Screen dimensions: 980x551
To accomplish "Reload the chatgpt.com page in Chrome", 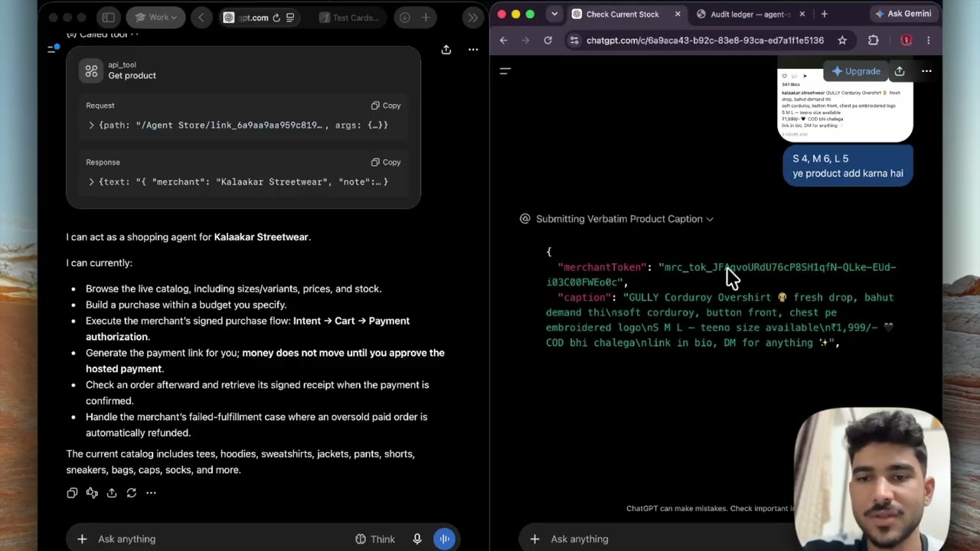I will 547,41.
